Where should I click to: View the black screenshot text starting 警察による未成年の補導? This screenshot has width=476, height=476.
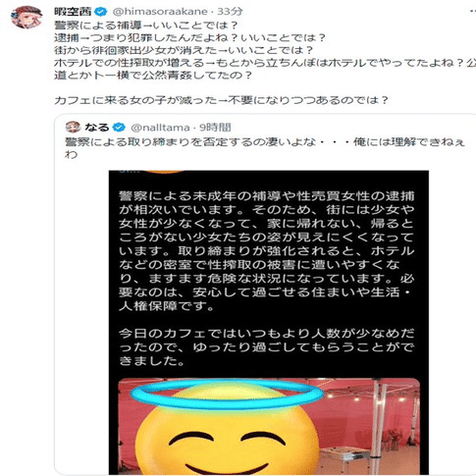click(x=267, y=251)
